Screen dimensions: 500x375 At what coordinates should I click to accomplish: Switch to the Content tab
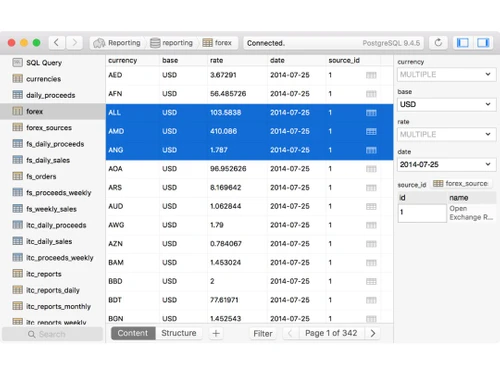coord(133,333)
